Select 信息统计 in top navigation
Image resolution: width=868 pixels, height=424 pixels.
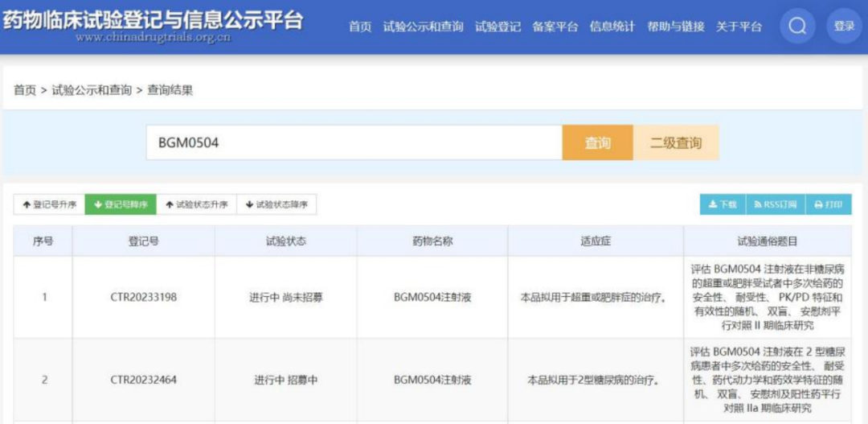612,27
